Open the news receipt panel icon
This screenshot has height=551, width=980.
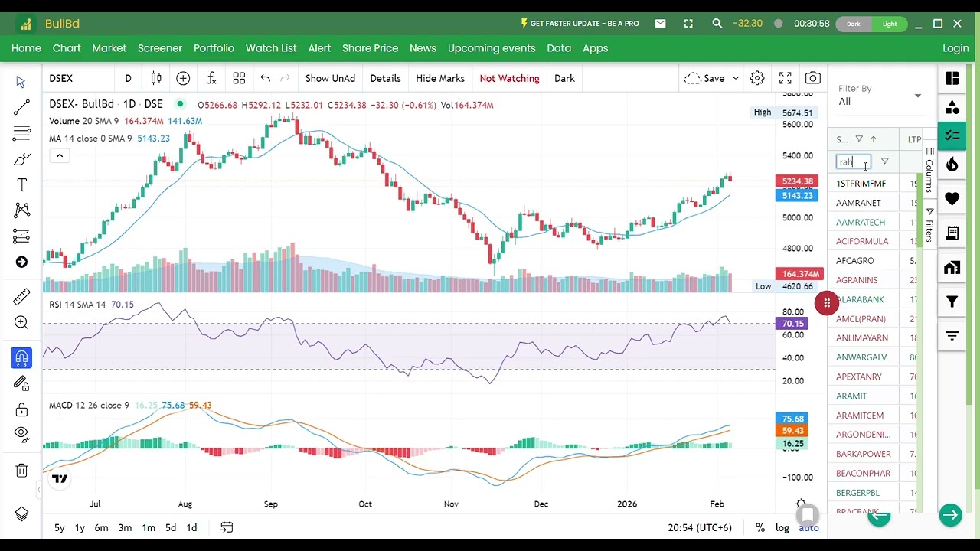tap(952, 233)
